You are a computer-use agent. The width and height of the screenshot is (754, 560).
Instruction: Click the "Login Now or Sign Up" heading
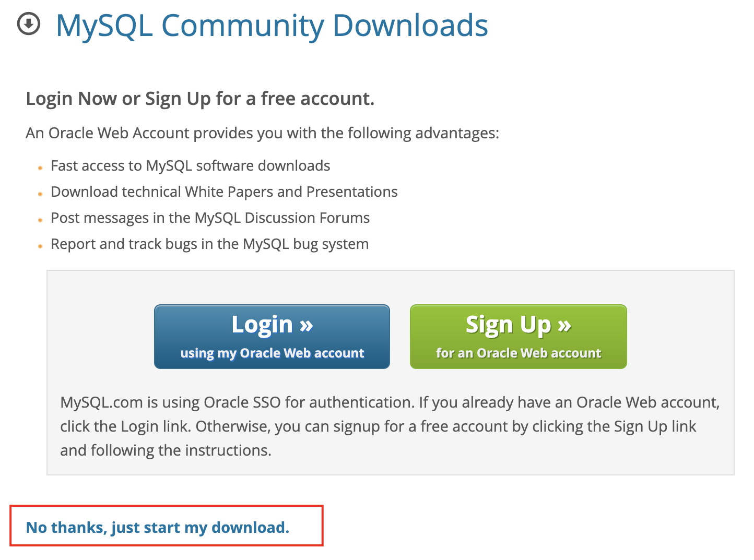[200, 98]
